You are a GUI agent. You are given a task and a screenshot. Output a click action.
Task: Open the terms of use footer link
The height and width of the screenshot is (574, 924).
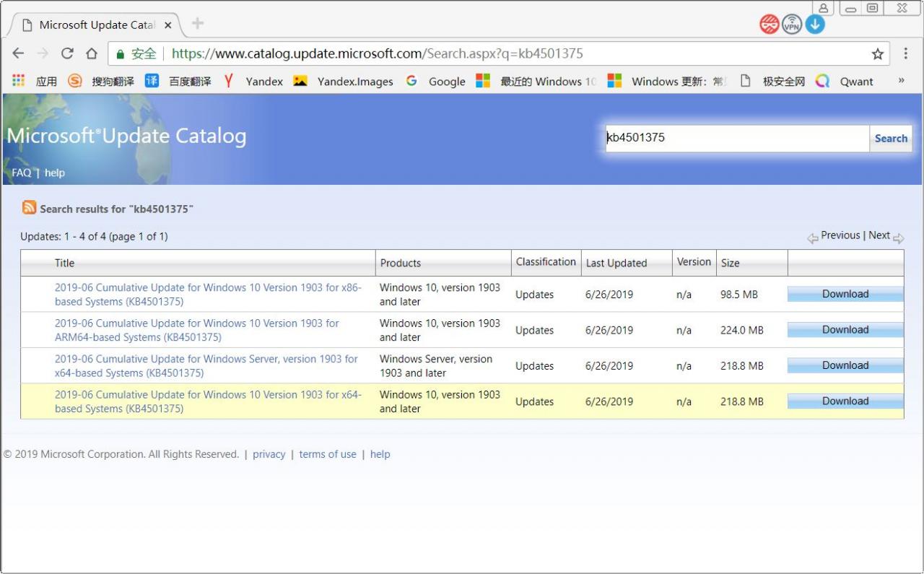coord(328,454)
